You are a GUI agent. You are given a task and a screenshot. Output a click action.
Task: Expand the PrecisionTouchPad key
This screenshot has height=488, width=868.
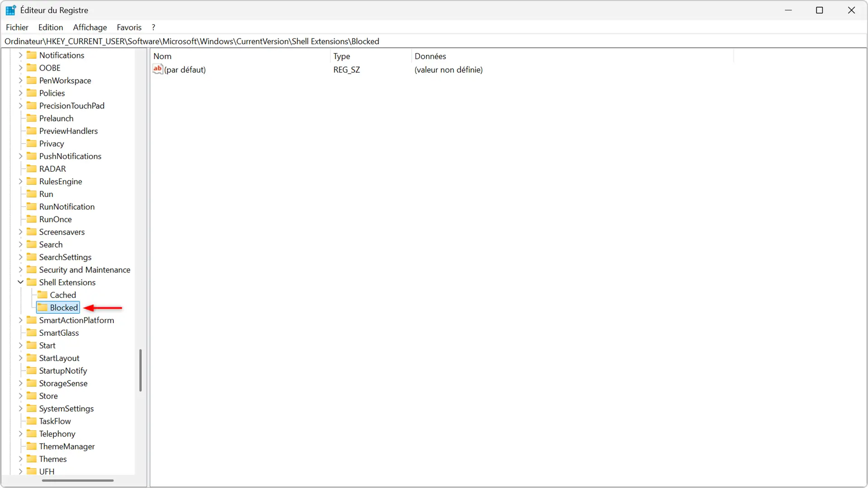[20, 106]
